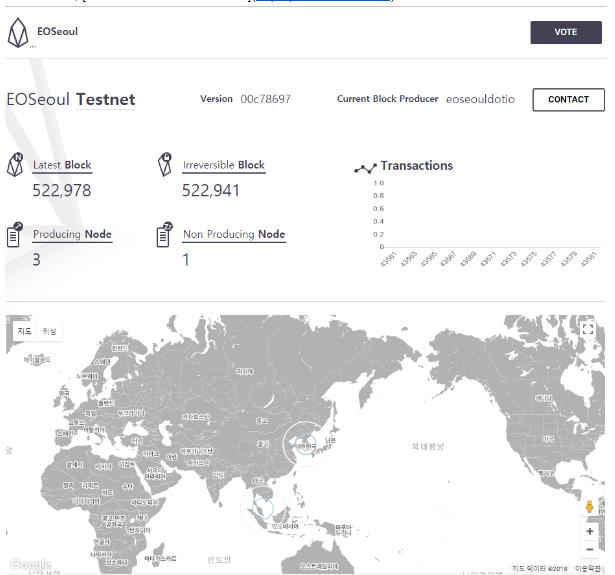Select the Non Producing Node label
615x575 pixels.
(234, 234)
